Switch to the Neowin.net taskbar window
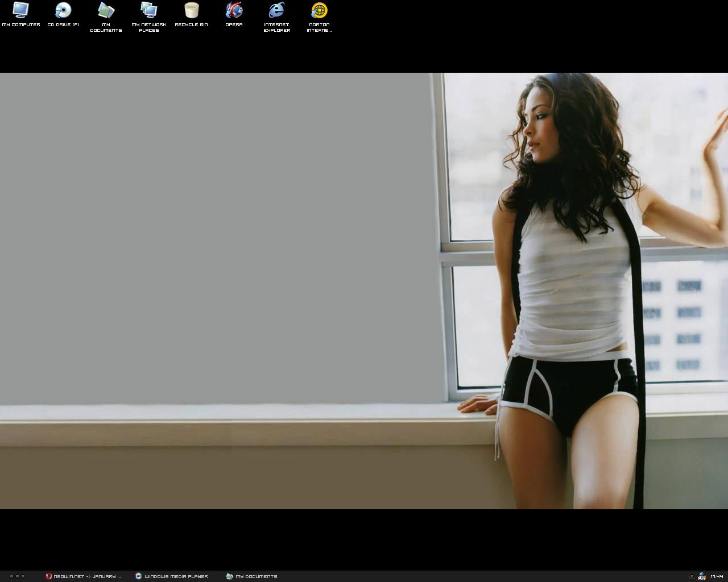This screenshot has width=728, height=582. tap(86, 576)
